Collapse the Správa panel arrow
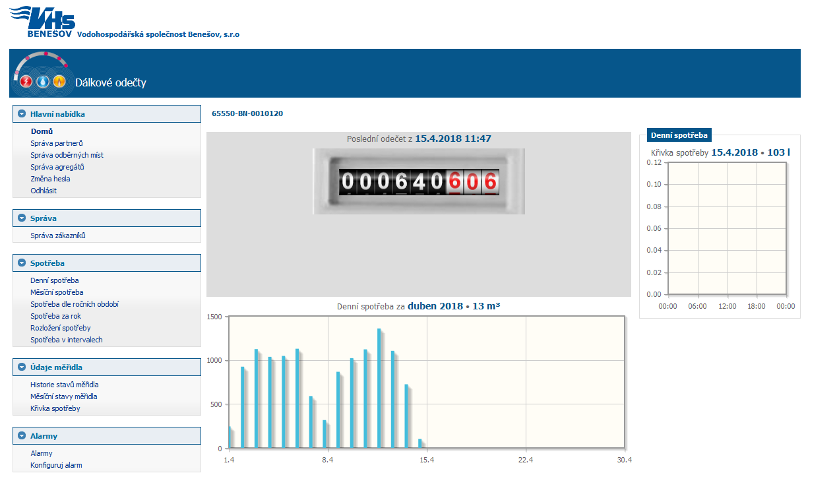Viewport: 837px width, 504px height. tap(22, 218)
